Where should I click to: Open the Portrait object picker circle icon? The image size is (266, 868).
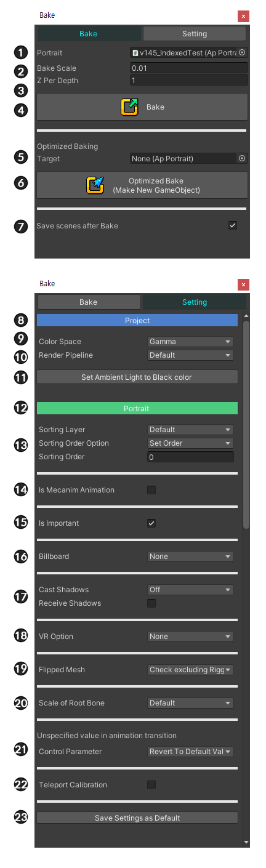[x=242, y=53]
